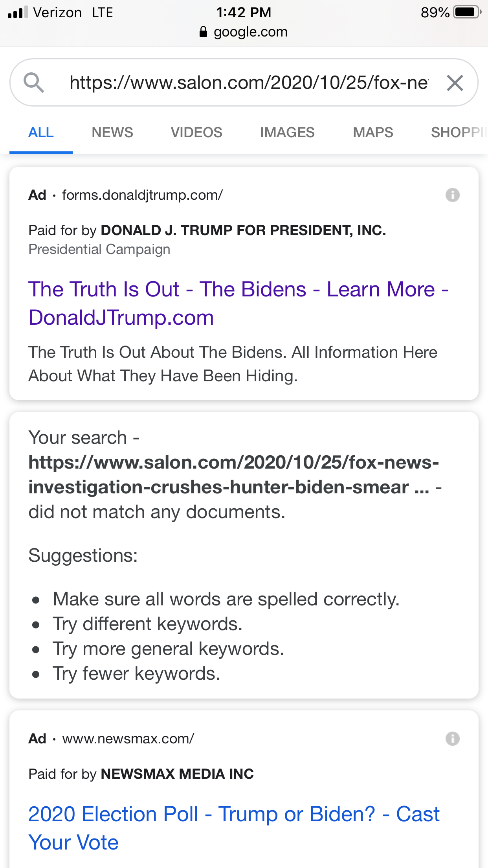This screenshot has height=868, width=488.
Task: Switch to the SHOPPING tab
Action: click(458, 132)
